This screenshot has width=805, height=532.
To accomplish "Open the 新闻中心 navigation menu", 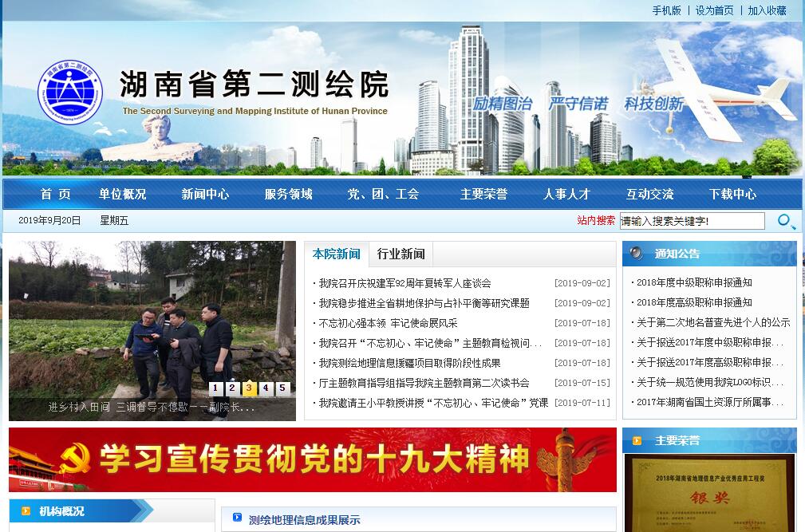I will [x=205, y=194].
